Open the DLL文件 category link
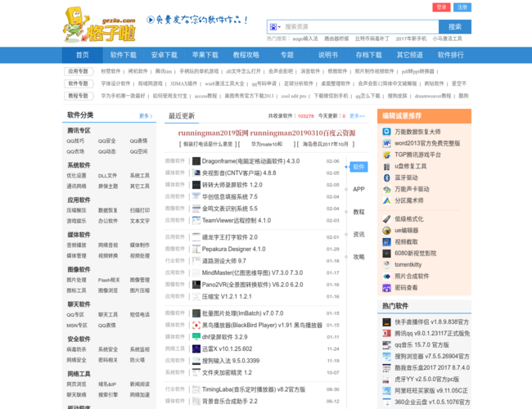 coord(107,176)
